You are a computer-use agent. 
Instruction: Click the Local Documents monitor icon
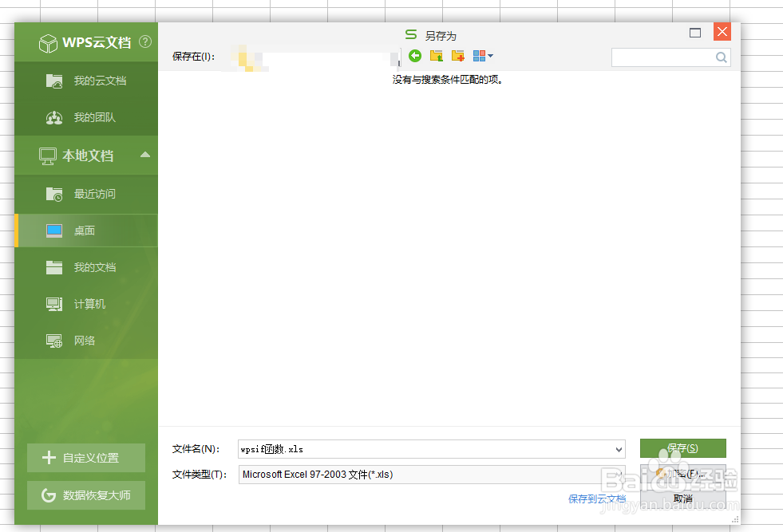(x=47, y=156)
